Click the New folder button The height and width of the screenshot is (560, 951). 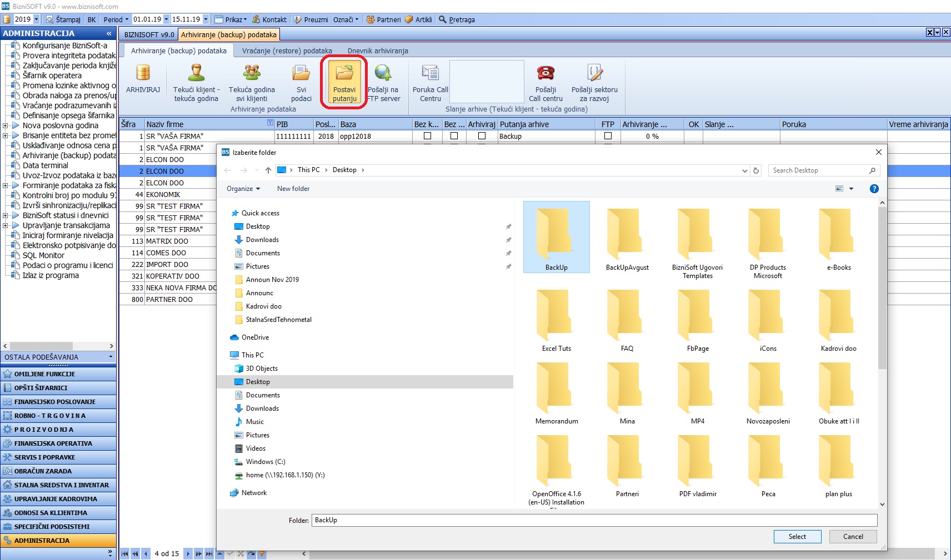(293, 189)
